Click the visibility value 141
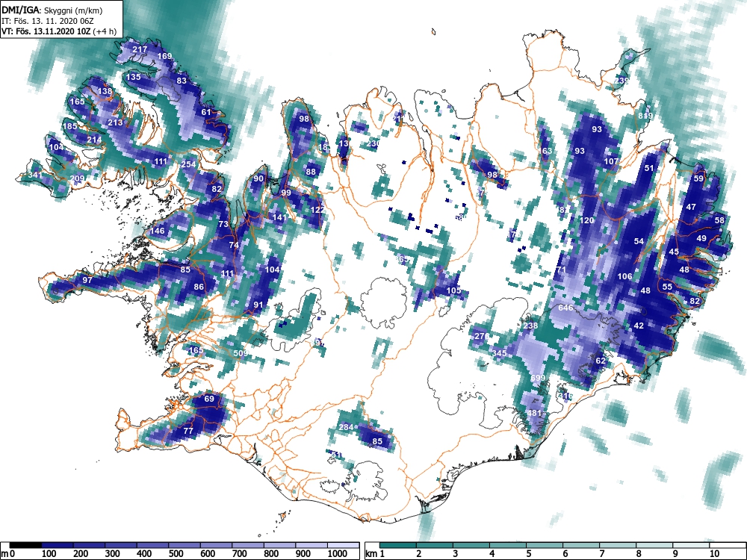This screenshot has width=747, height=560. point(279,217)
